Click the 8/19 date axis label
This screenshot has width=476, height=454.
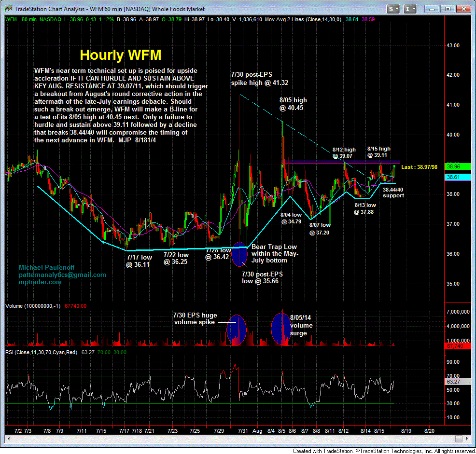coord(406,431)
